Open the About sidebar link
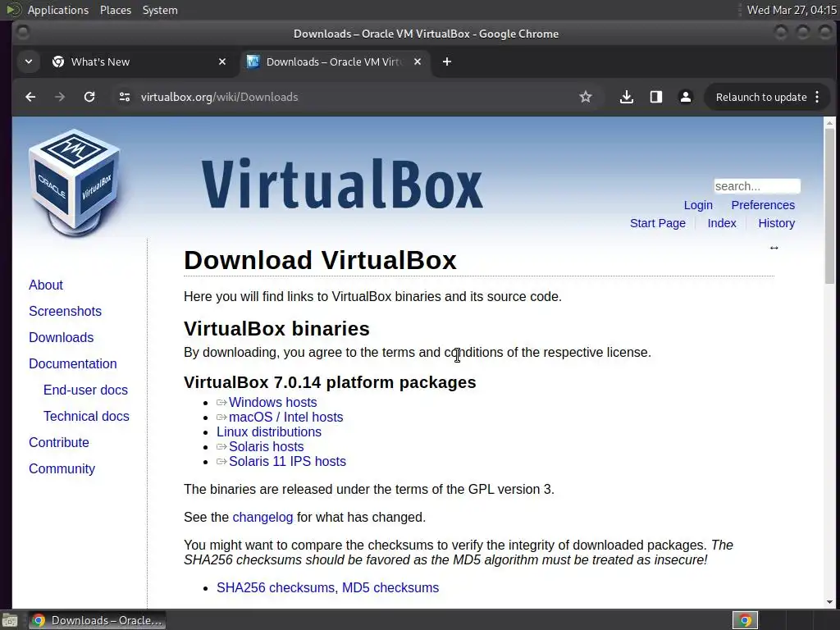This screenshot has width=840, height=630. tap(46, 285)
